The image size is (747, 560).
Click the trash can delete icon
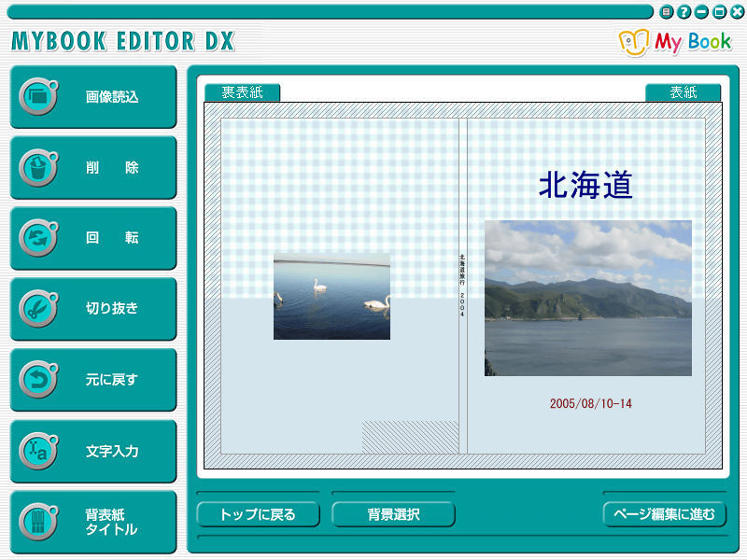38,168
